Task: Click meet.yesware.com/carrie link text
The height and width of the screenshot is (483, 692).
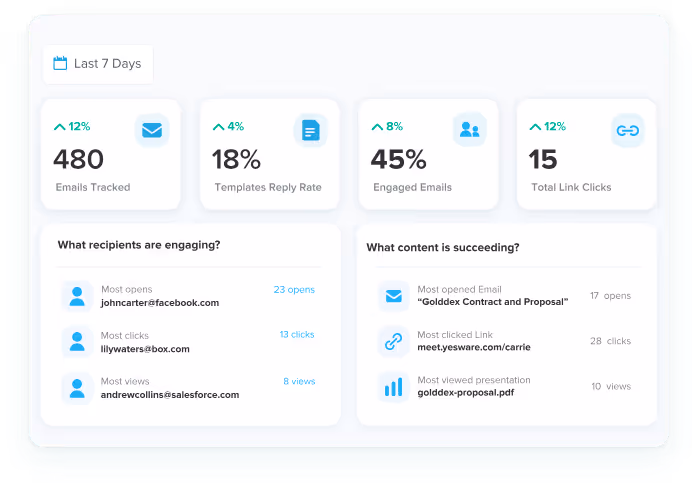Action: point(474,347)
